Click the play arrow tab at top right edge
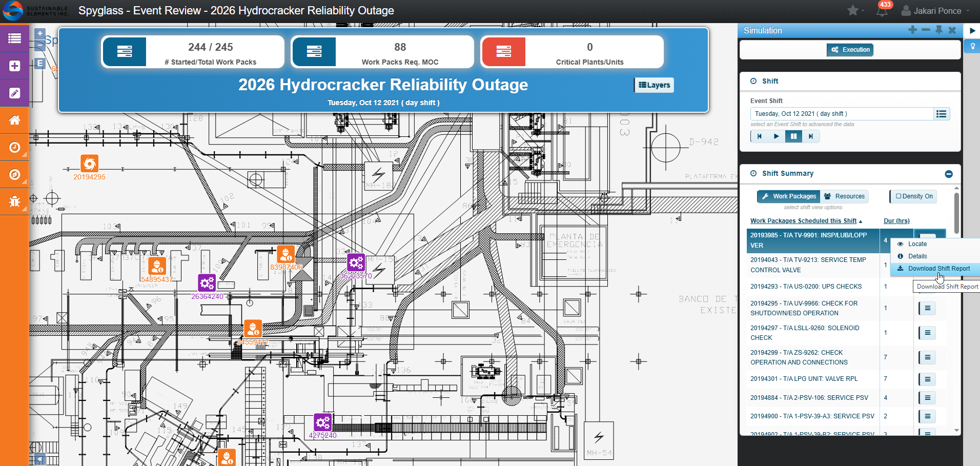The image size is (980, 466). click(x=972, y=31)
